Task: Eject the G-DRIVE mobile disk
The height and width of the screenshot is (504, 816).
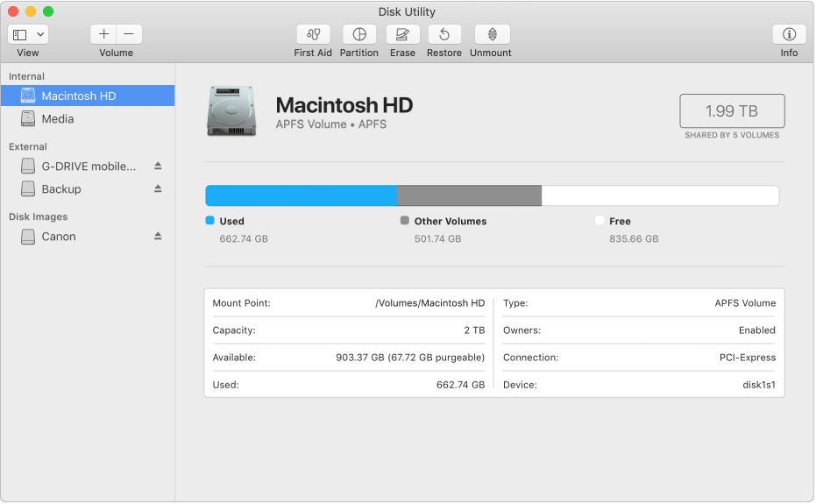Action: (x=159, y=166)
